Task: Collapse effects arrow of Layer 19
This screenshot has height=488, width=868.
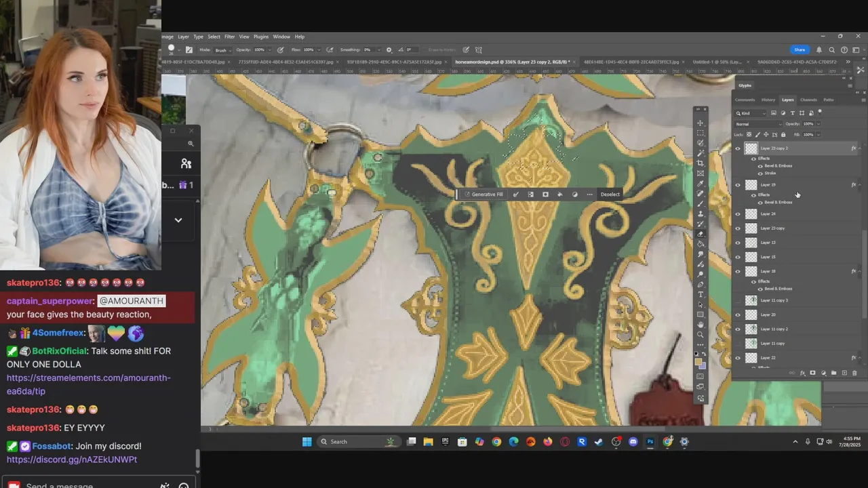Action: pos(860,185)
